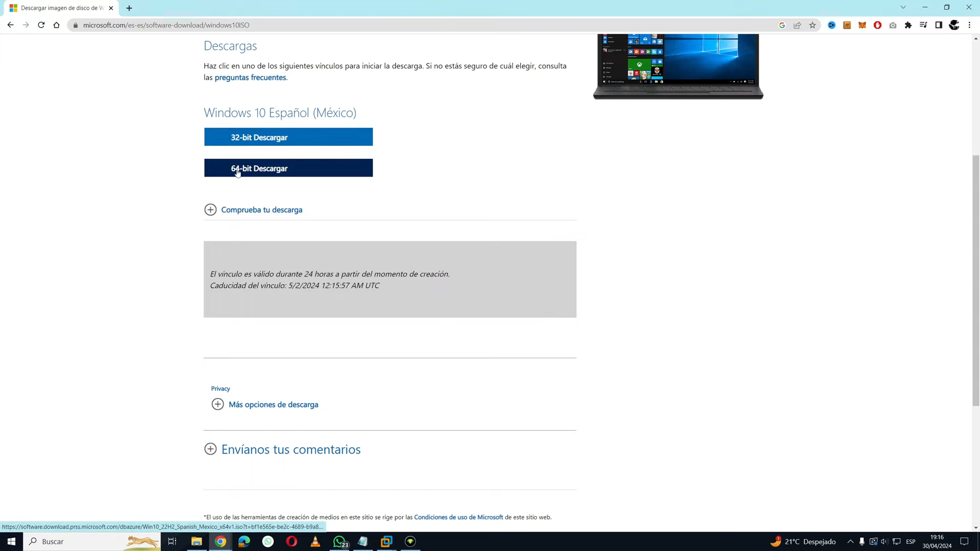Screen dimensions: 980x551
Task: Open the Chrome extensions puzzle menu
Action: 908,25
